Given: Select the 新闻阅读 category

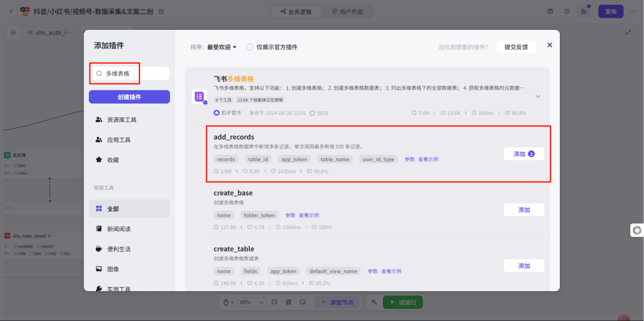Looking at the screenshot, I should [129, 229].
